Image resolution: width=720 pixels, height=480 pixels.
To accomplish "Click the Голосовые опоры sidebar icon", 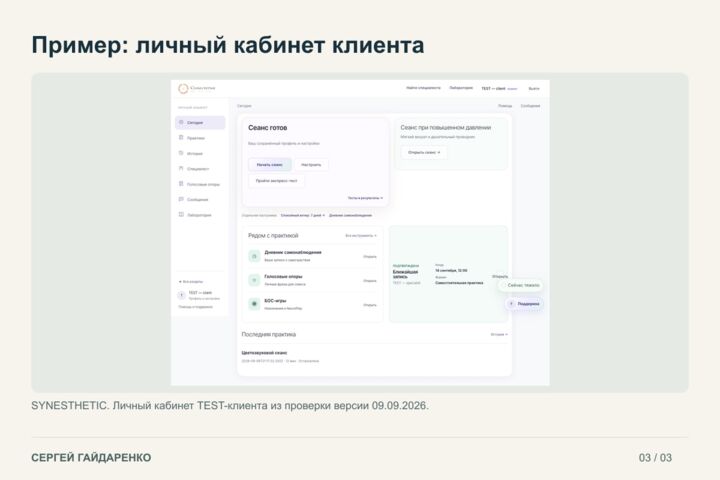I will tap(181, 184).
